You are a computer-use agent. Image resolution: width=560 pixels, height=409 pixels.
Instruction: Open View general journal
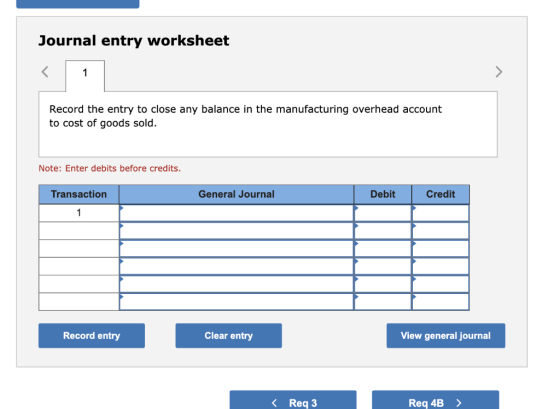coord(446,335)
